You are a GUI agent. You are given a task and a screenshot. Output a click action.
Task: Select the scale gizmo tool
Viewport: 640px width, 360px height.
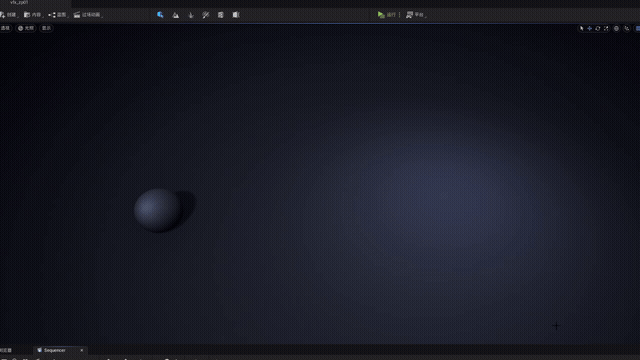[606, 28]
